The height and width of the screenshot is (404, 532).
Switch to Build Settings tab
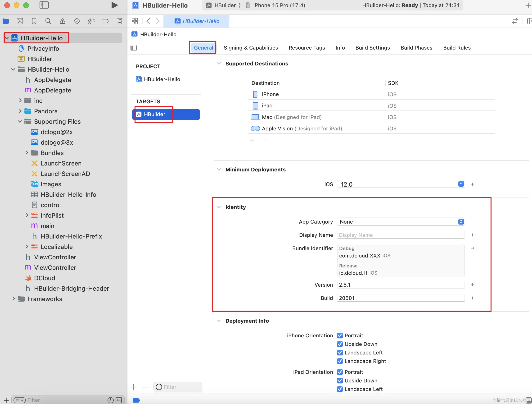[x=372, y=48]
